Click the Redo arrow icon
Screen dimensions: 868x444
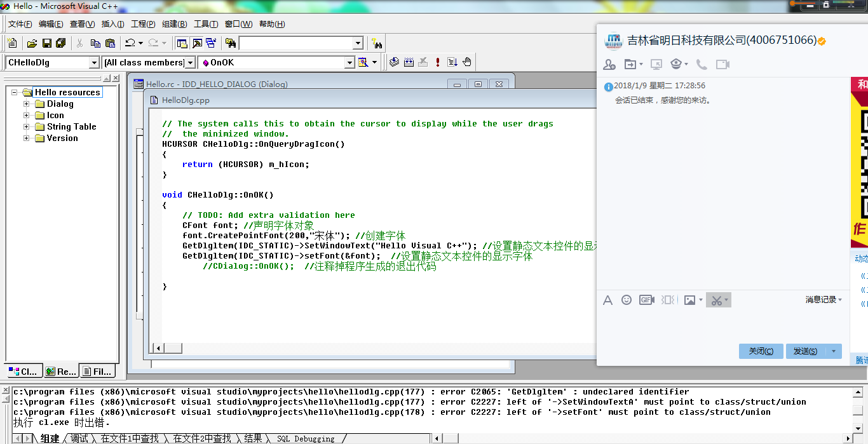[x=153, y=43]
